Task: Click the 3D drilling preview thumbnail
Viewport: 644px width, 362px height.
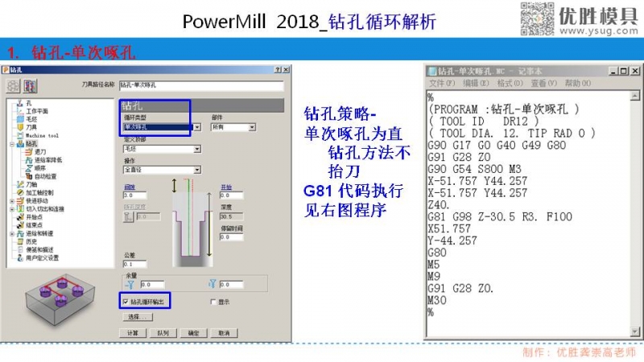Action: tap(60, 300)
